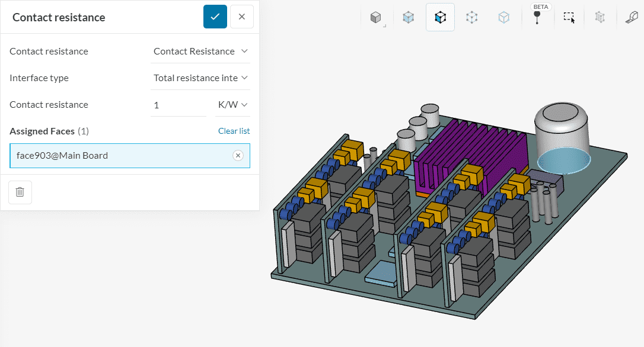This screenshot has width=644, height=347.
Task: Click the mesh display toolbar icon
Action: 600,18
